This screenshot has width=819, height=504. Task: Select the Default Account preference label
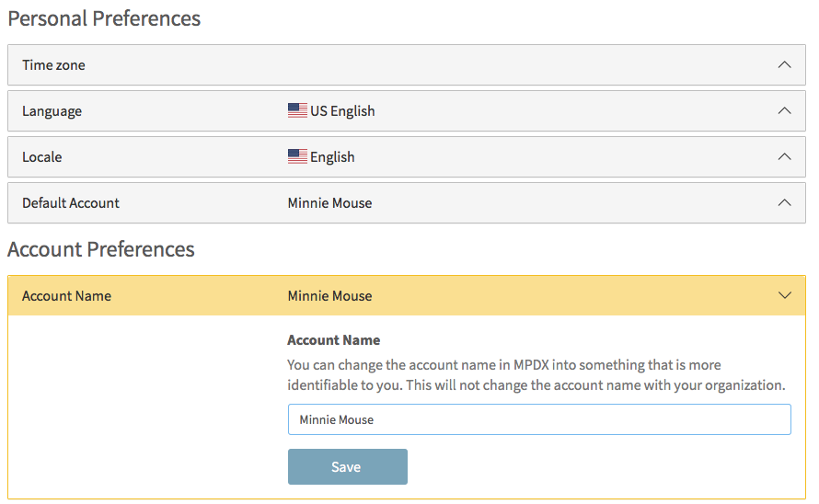point(71,203)
